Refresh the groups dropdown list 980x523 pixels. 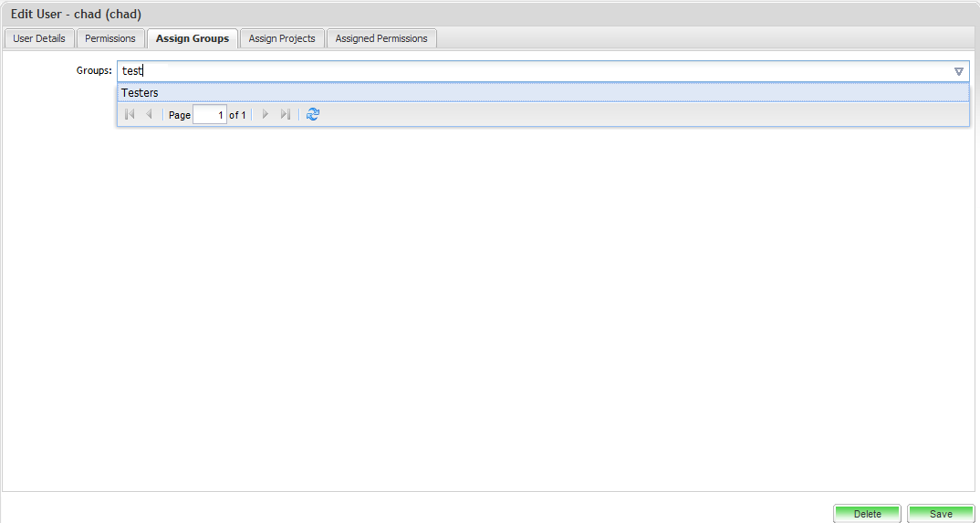[x=313, y=115]
